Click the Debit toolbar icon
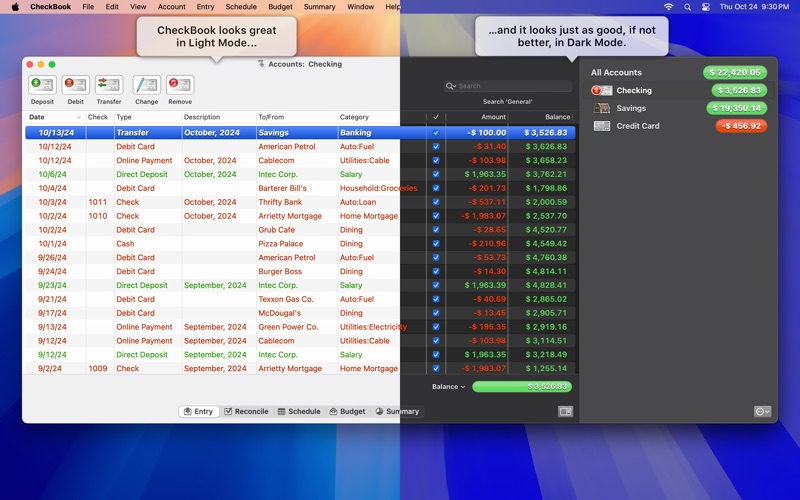The image size is (800, 500). (x=76, y=85)
